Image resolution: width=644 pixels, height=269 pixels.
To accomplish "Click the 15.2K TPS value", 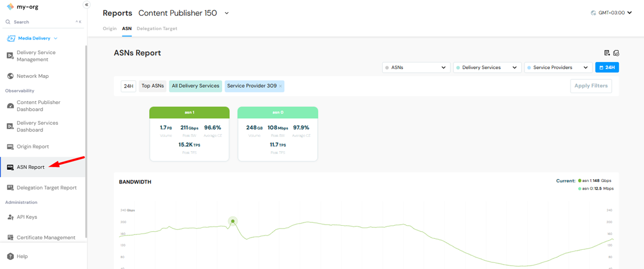I will click(x=189, y=145).
